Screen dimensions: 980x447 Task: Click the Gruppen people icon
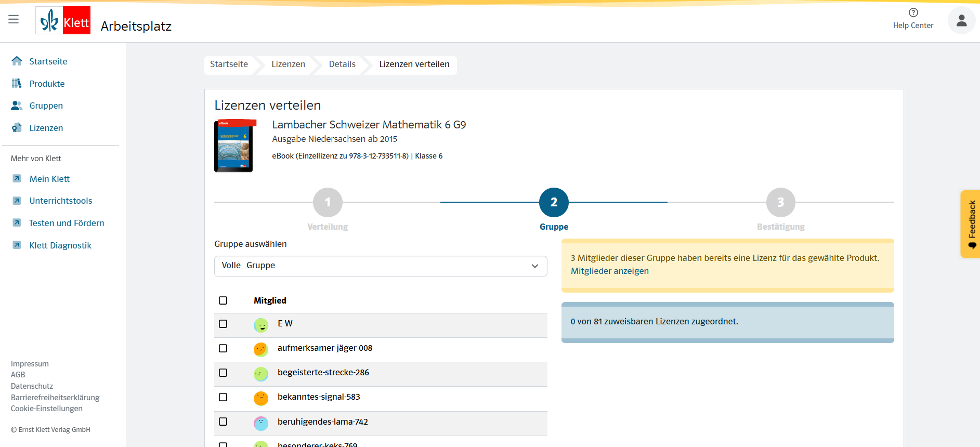[x=17, y=106]
